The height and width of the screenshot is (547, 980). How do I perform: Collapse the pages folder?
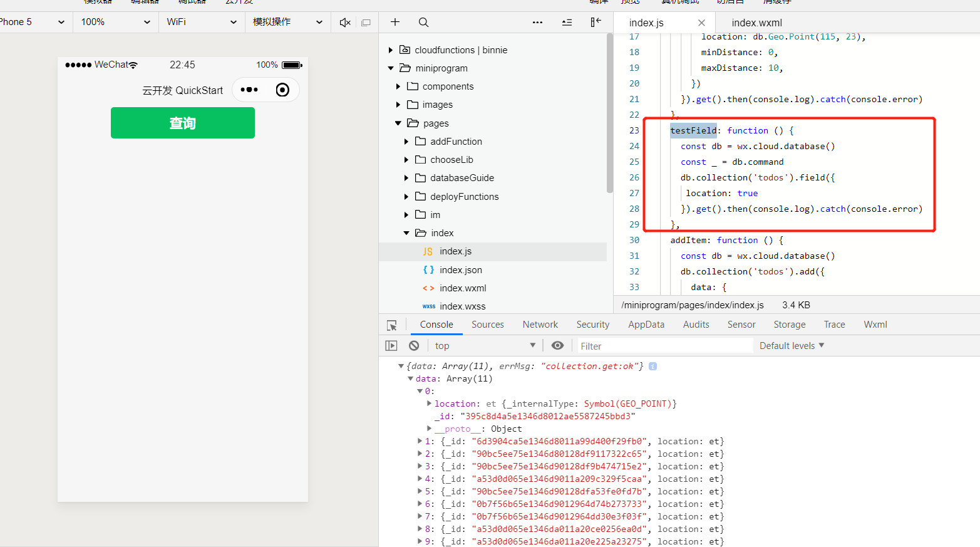coord(398,123)
